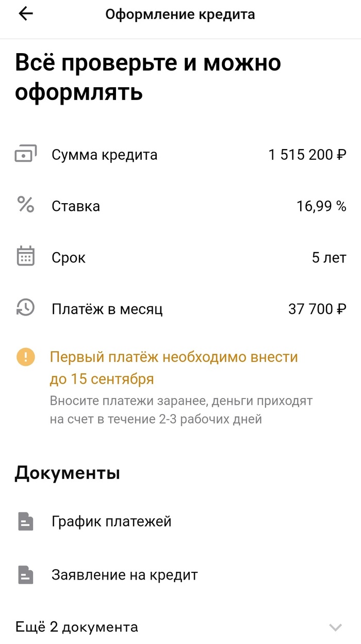Click the loan application document icon
The height and width of the screenshot is (644, 361).
pos(25,574)
